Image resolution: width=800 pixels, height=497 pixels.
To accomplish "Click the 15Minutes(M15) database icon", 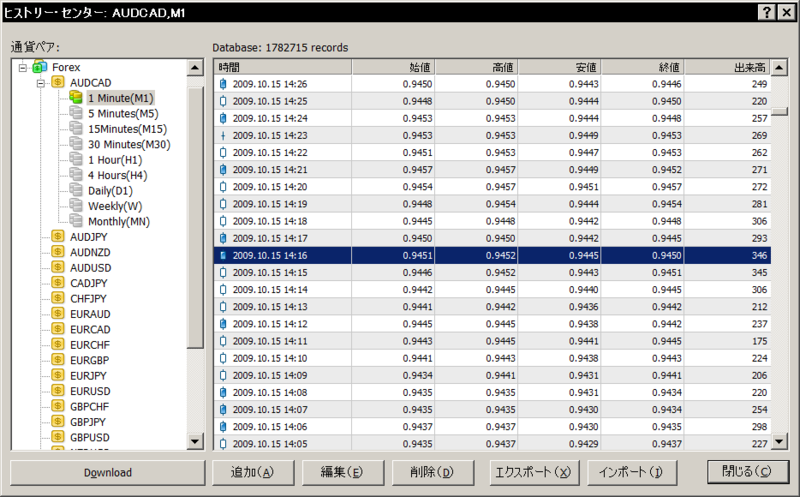I will [76, 128].
